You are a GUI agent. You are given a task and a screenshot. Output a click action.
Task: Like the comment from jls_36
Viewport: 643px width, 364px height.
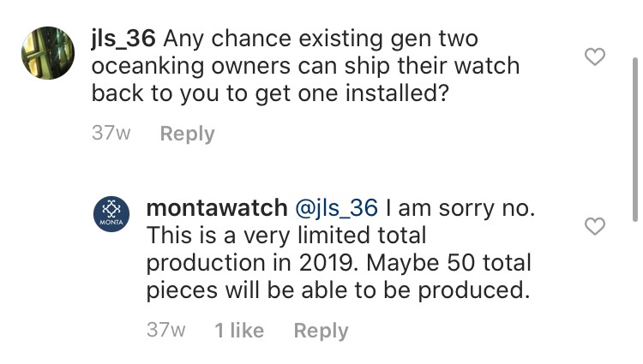coord(595,57)
